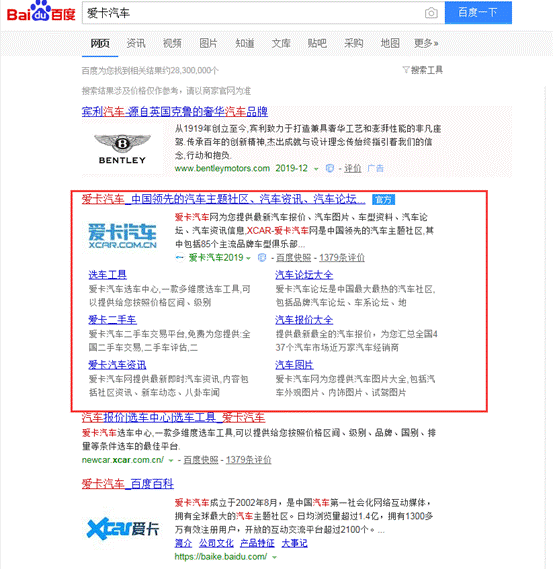Click the newcar.xcar.com.cn/ URL text

tap(123, 460)
